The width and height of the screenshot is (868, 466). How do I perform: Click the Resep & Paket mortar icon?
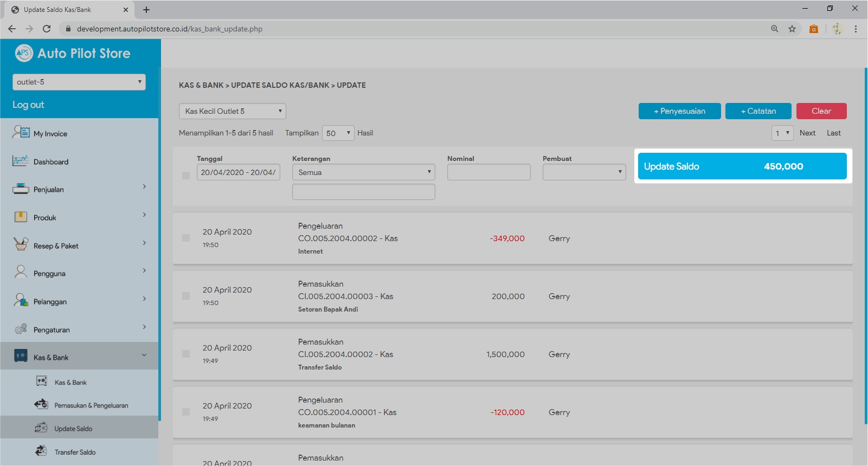tap(21, 244)
